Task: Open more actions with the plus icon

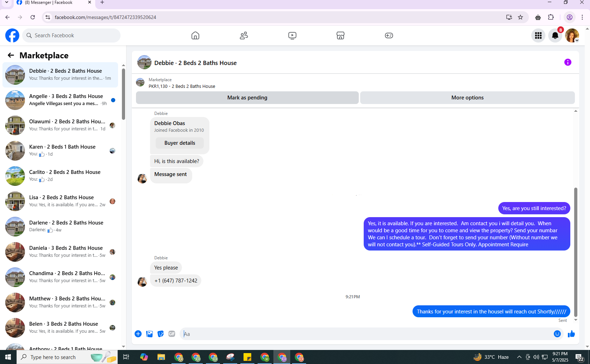Action: (138, 334)
